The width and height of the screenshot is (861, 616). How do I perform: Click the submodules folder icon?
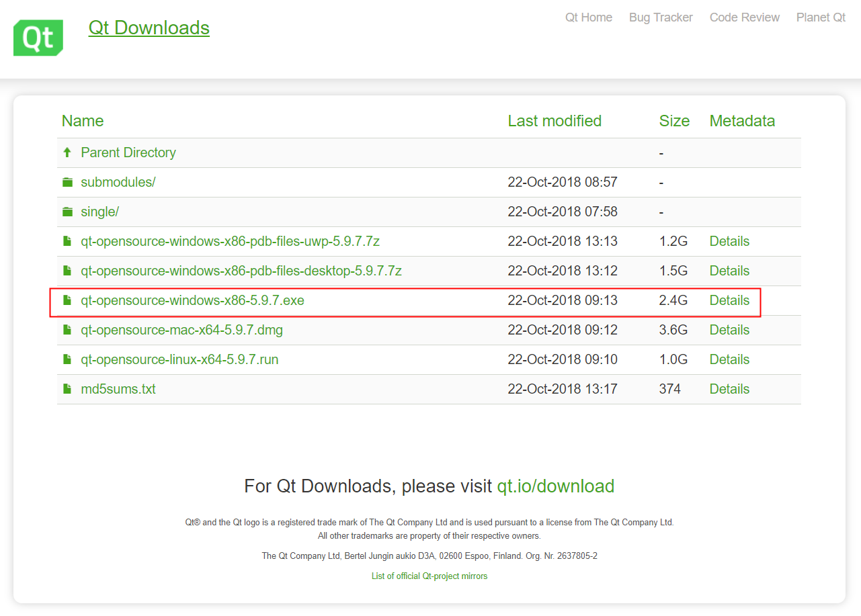[67, 182]
